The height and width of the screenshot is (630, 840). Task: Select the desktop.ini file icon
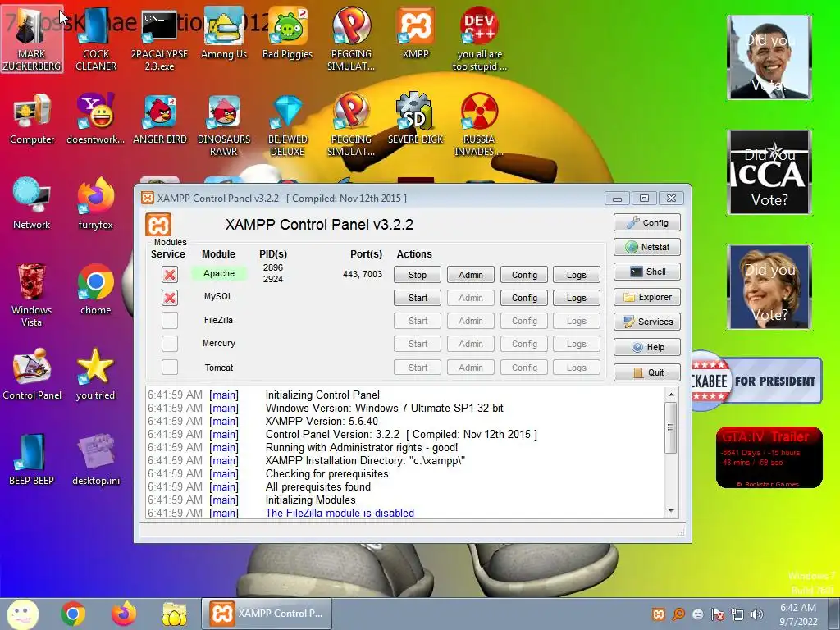coord(95,459)
